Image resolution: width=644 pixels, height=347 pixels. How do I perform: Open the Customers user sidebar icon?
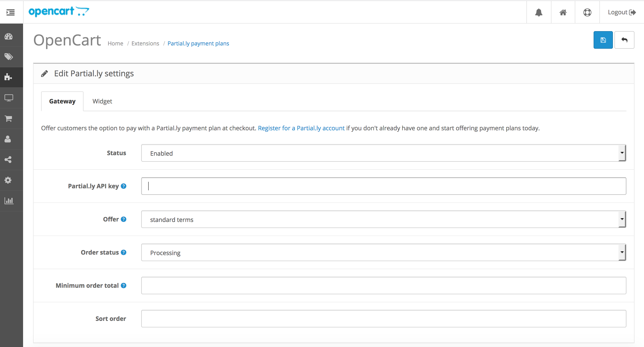[8, 139]
